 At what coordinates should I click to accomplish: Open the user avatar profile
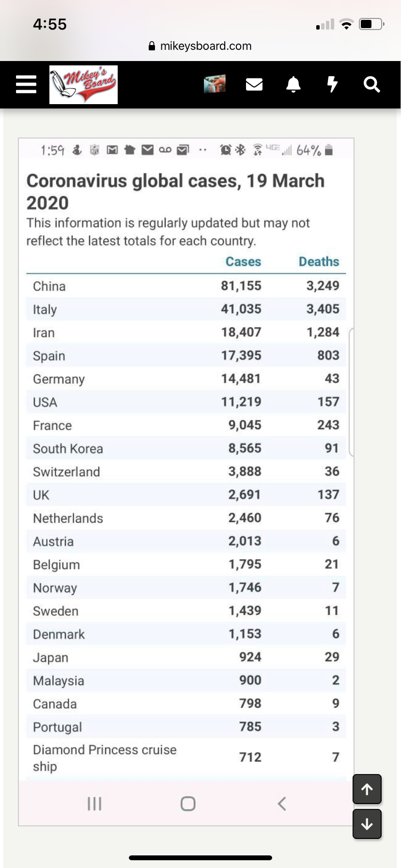[215, 84]
